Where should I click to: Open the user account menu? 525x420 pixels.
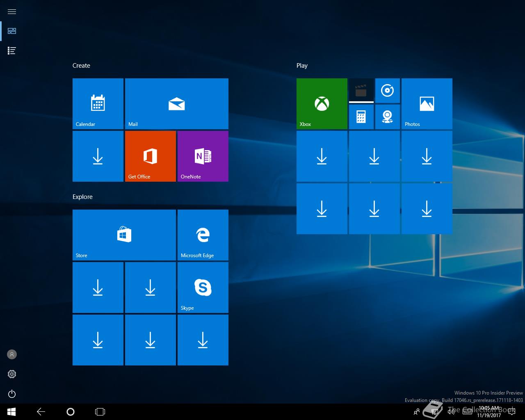pos(12,354)
